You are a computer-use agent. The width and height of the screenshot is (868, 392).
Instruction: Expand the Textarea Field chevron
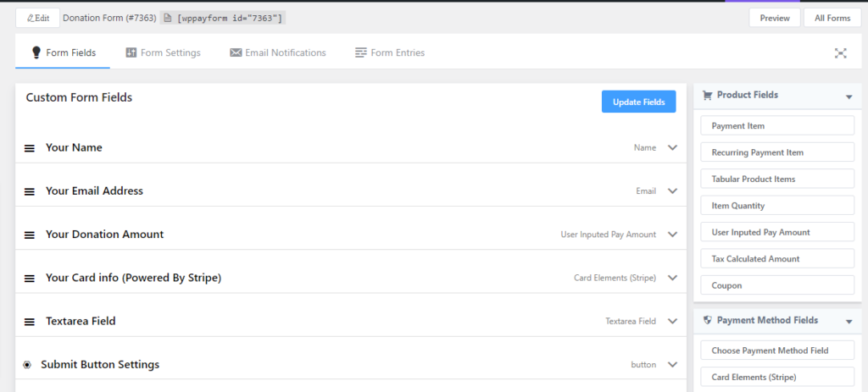[x=672, y=321]
